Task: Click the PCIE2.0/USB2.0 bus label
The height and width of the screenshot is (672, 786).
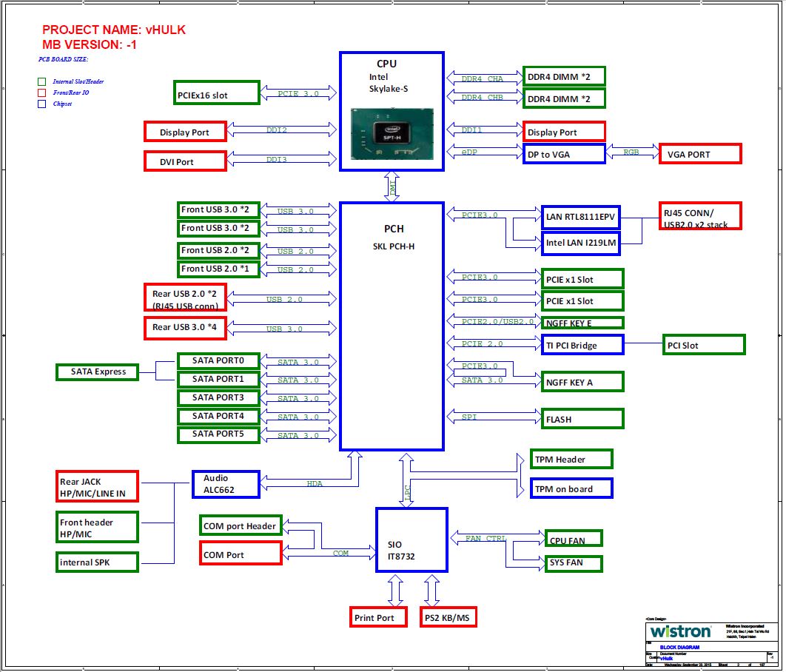Action: tap(497, 321)
